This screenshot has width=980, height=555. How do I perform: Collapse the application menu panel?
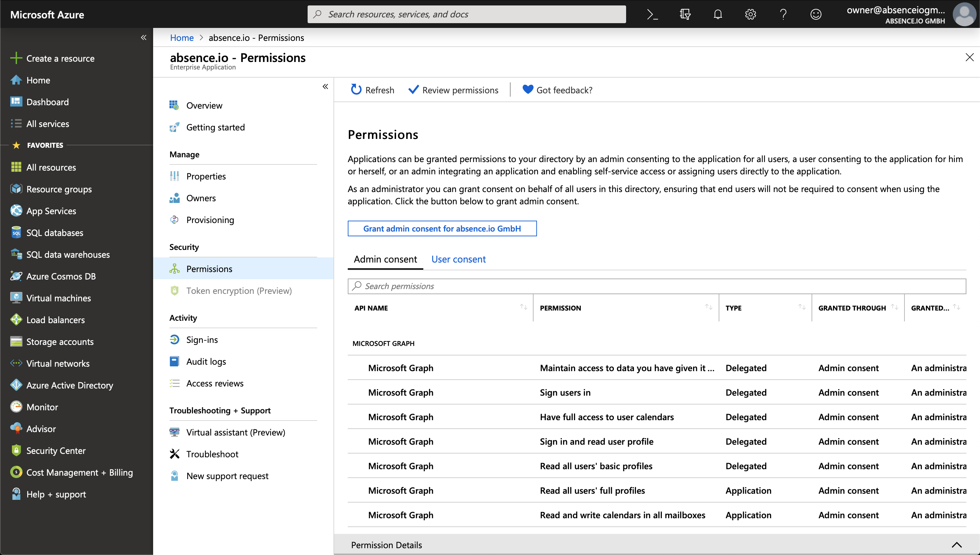325,86
